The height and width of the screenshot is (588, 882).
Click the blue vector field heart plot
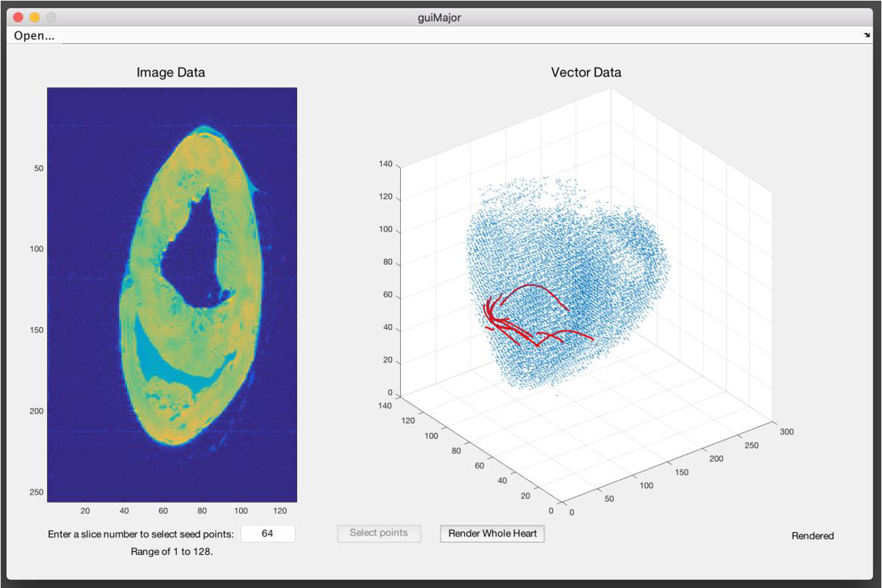[567, 285]
